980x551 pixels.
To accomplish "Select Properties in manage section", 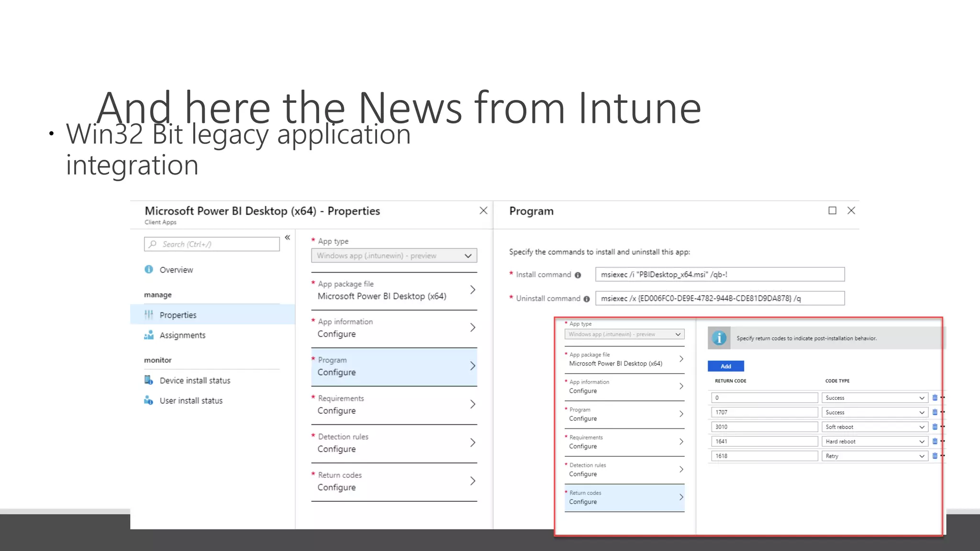I will coord(212,315).
